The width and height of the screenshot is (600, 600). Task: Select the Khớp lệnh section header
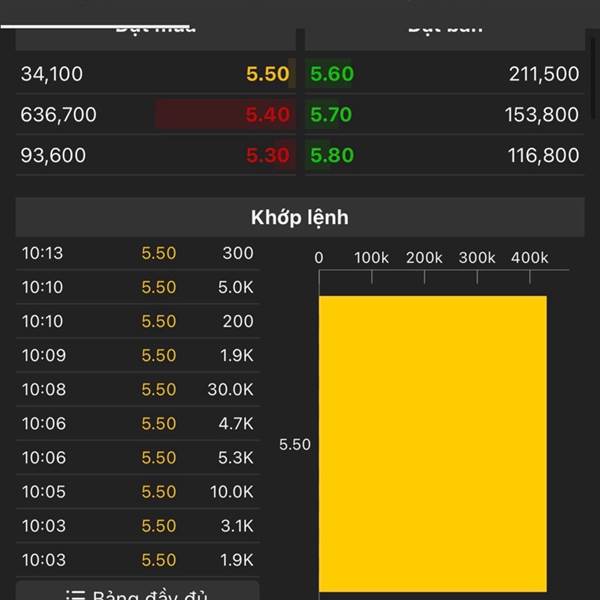coord(300,217)
